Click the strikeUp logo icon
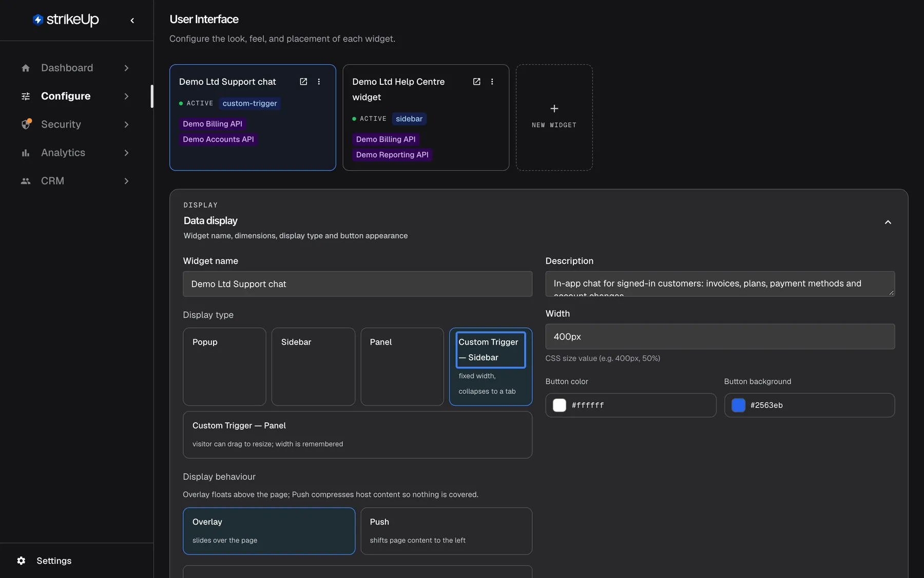The image size is (924, 578). click(38, 20)
